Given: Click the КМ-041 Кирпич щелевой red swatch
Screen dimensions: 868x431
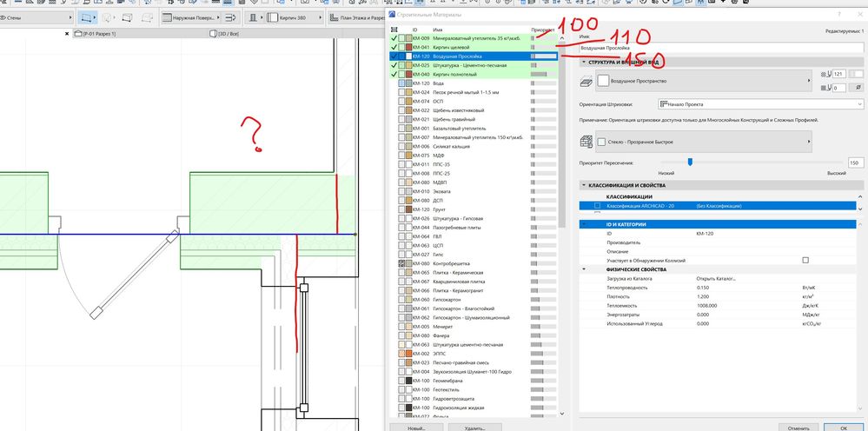Looking at the screenshot, I should 408,47.
